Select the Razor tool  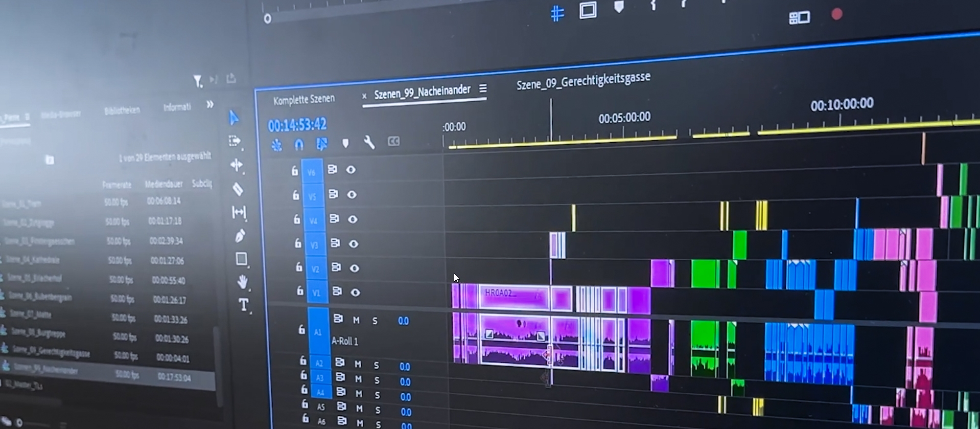point(238,189)
